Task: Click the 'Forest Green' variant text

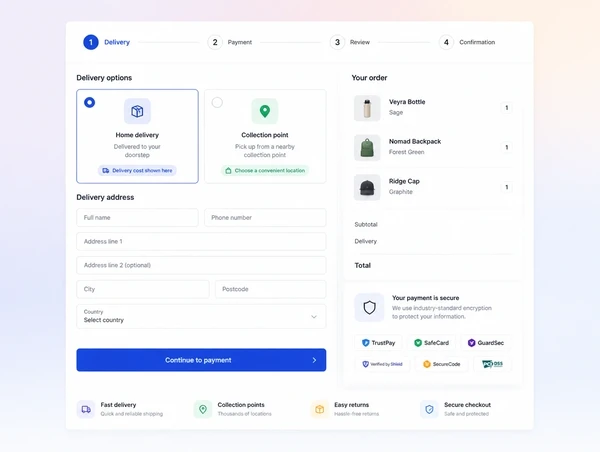Action: click(x=406, y=152)
